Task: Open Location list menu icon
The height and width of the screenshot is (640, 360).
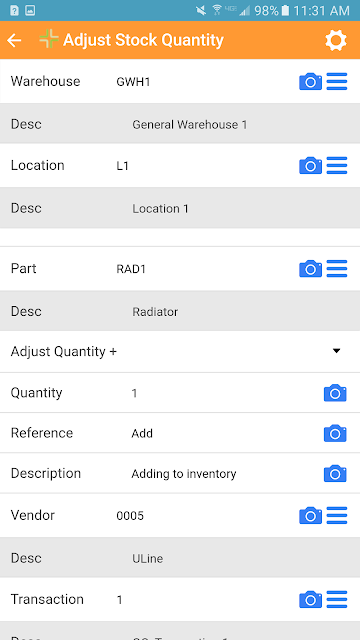Action: coord(337,165)
